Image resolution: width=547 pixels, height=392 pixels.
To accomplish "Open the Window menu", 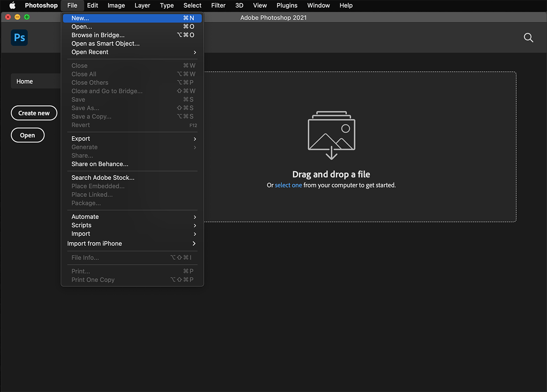I will tap(318, 6).
